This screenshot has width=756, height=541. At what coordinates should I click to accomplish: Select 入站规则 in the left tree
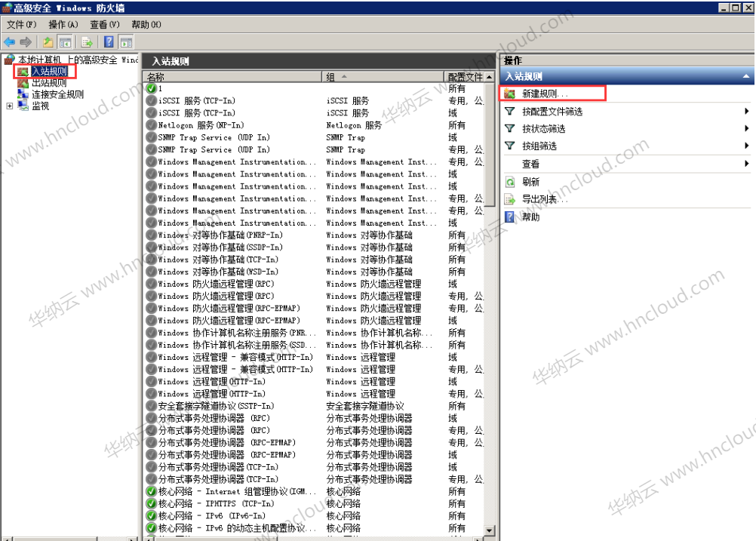(x=49, y=72)
